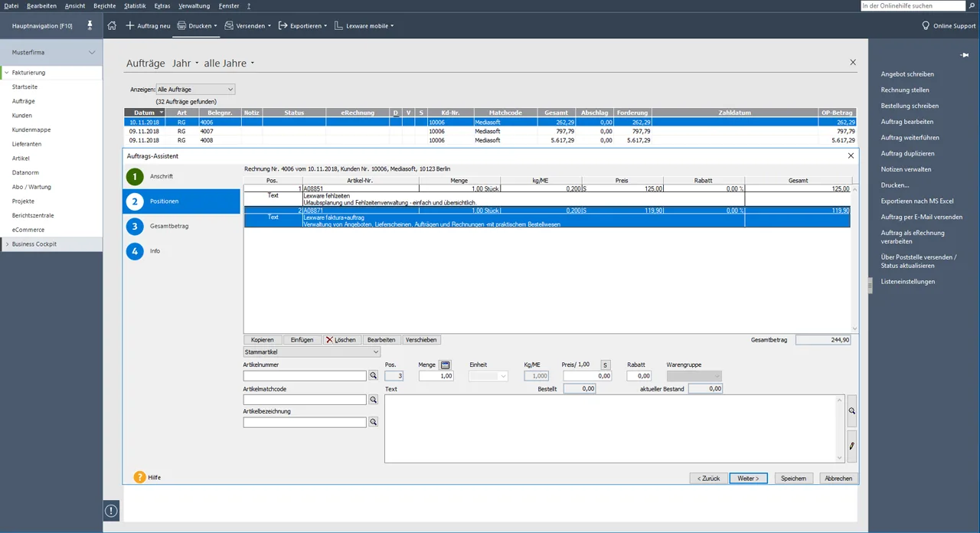The height and width of the screenshot is (533, 980).
Task: Open the Menge calculator icon
Action: 446,365
